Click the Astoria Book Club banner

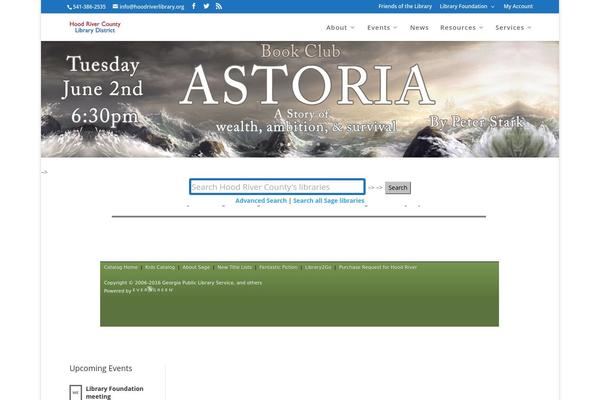pos(300,99)
